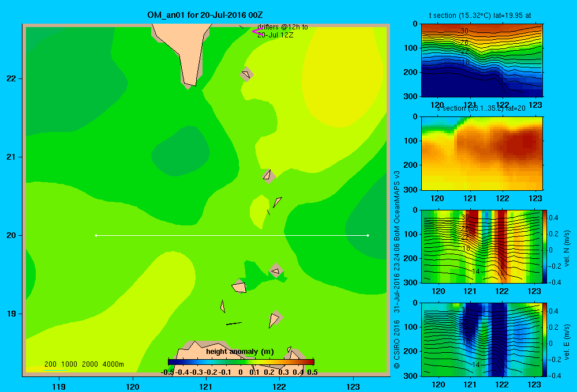This screenshot has height=392, width=577.
Task: Click latitude 22 label on main map axis
Action: tap(12, 79)
